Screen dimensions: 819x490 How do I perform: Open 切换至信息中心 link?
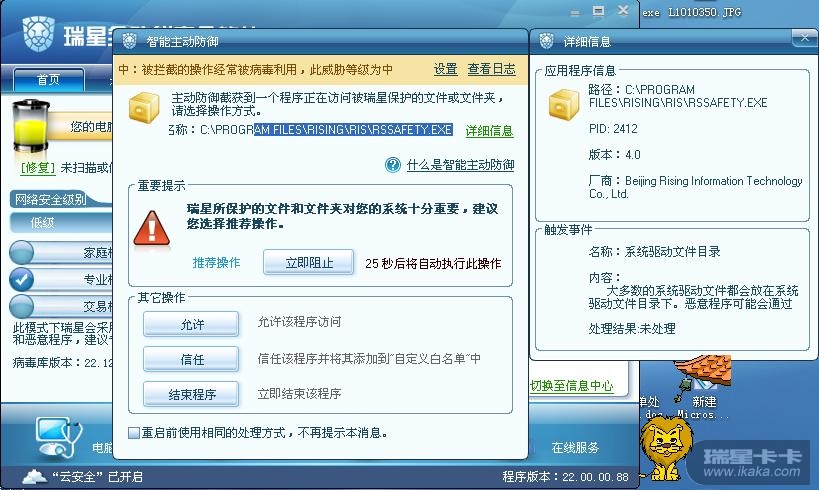pos(571,386)
